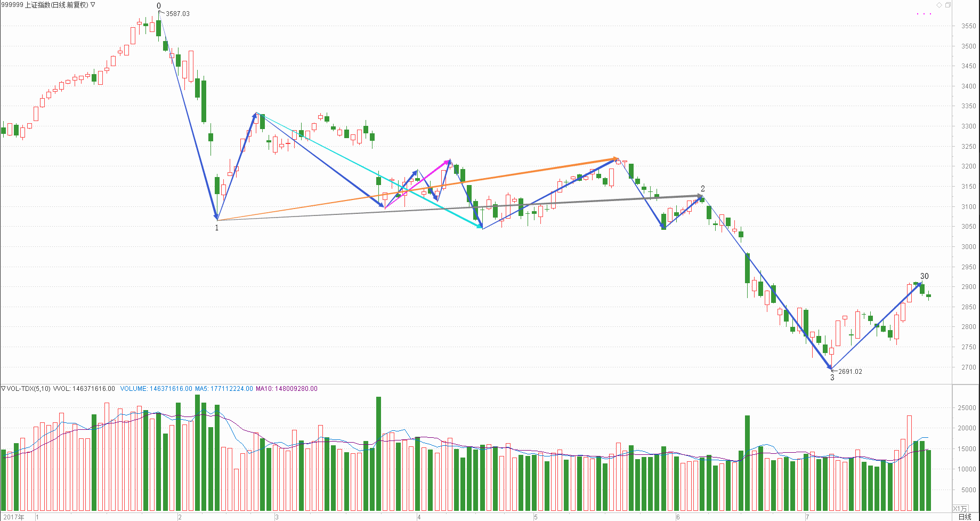Select the 2691.02 low price marker

click(x=849, y=372)
